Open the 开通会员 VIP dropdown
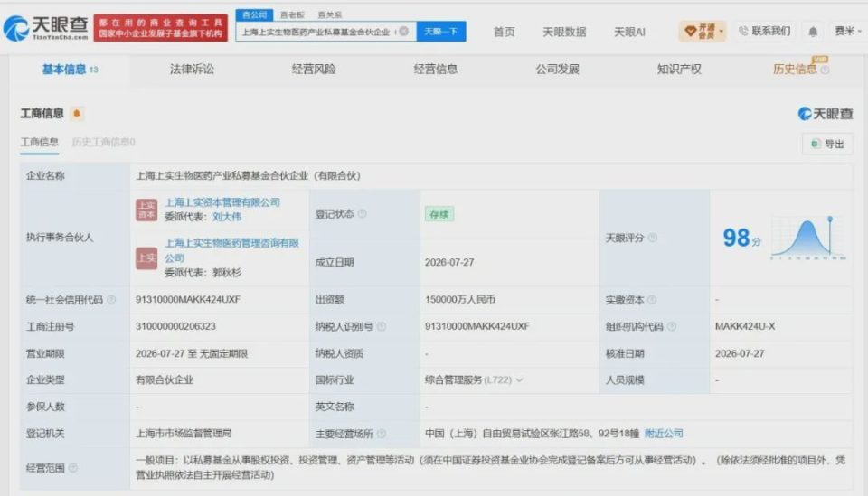The width and height of the screenshot is (868, 496). [702, 31]
